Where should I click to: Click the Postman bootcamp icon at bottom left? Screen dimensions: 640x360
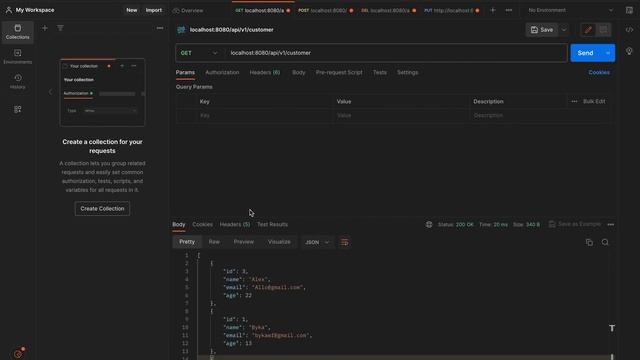click(x=18, y=353)
